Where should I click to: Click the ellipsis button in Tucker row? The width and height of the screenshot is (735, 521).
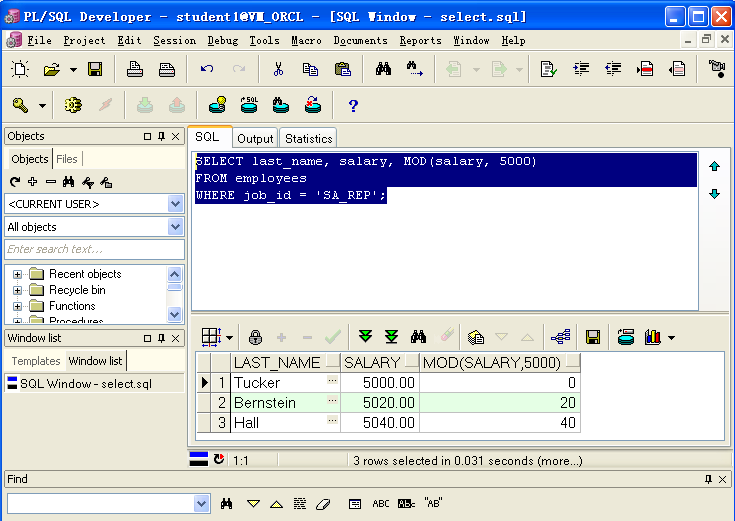coord(332,380)
